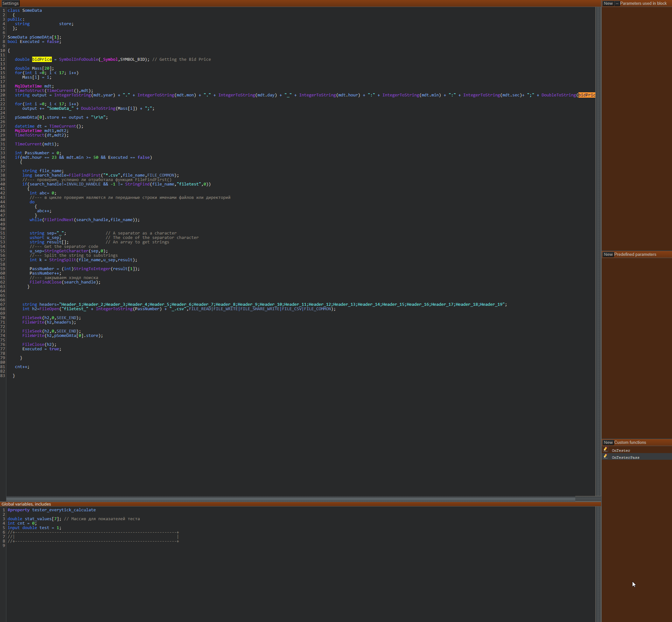Viewport: 672px width, 622px height.
Task: Click the "int PassNumber = 0;" line
Action: click(38, 153)
